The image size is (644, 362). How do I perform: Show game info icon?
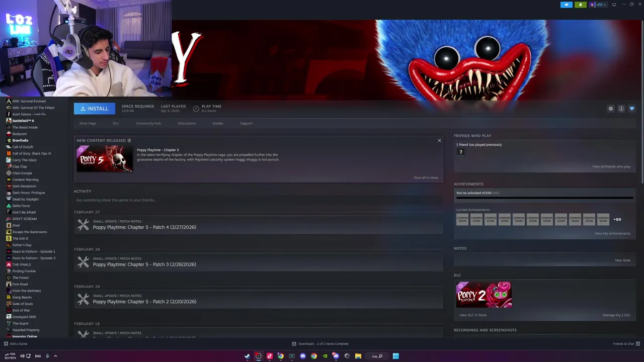(621, 109)
